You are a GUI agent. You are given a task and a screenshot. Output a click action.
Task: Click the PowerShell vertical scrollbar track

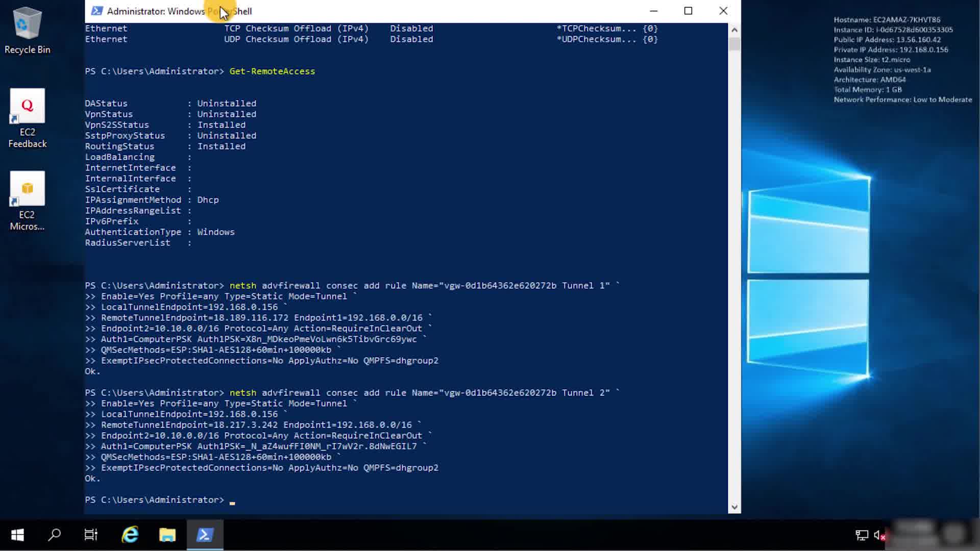pyautogui.click(x=734, y=275)
